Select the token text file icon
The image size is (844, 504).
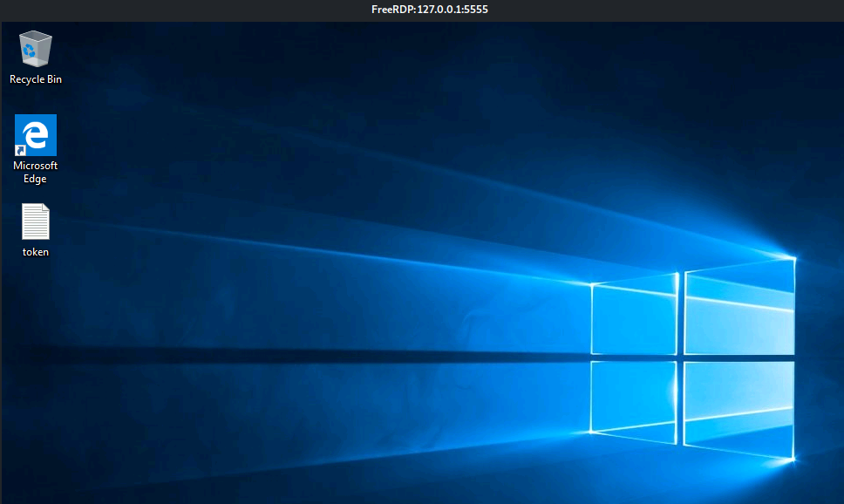[x=36, y=221]
